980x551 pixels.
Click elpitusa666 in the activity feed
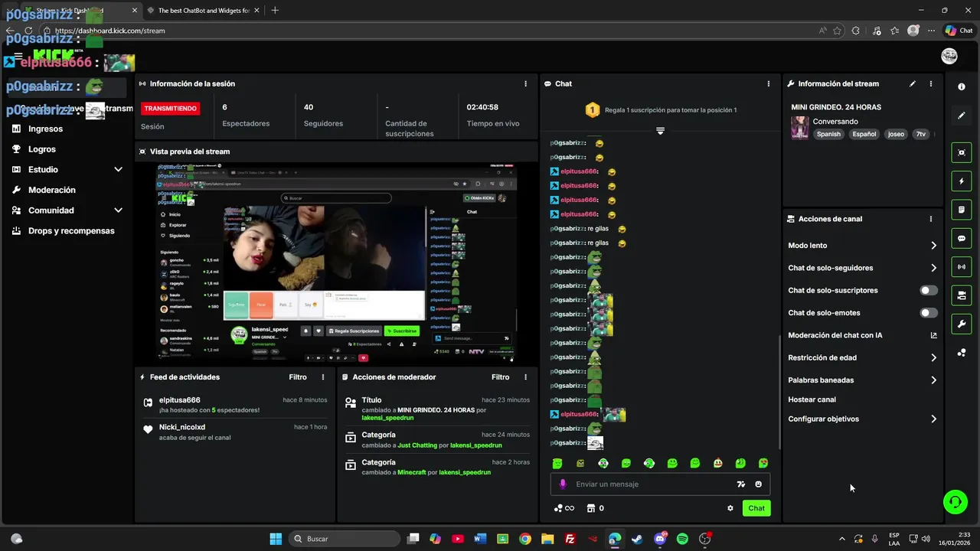click(x=179, y=400)
